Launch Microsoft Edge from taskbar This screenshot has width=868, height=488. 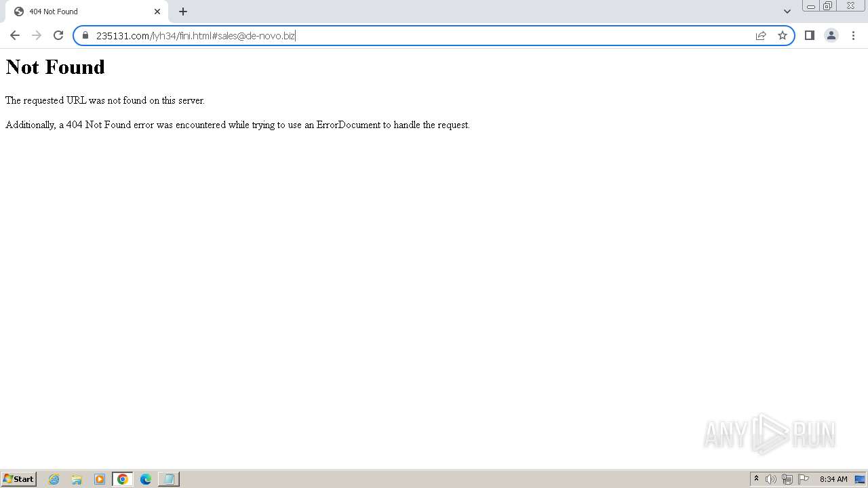click(146, 479)
